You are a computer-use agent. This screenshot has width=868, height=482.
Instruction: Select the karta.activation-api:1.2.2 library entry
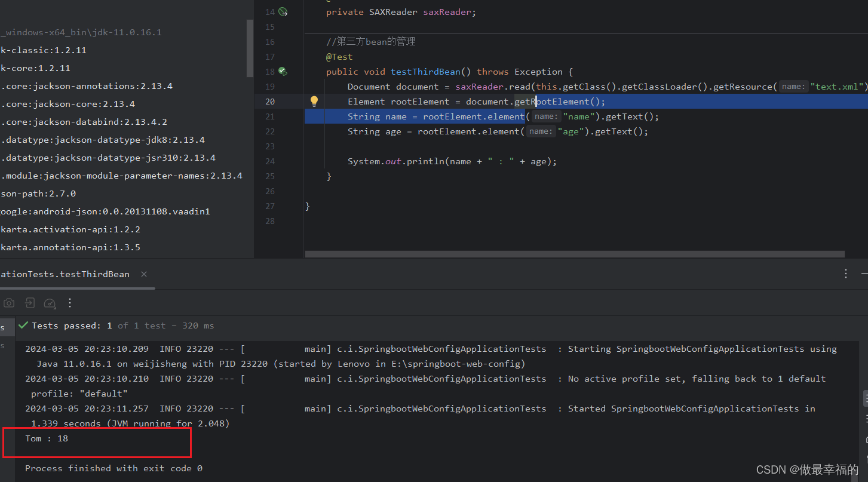pyautogui.click(x=70, y=229)
